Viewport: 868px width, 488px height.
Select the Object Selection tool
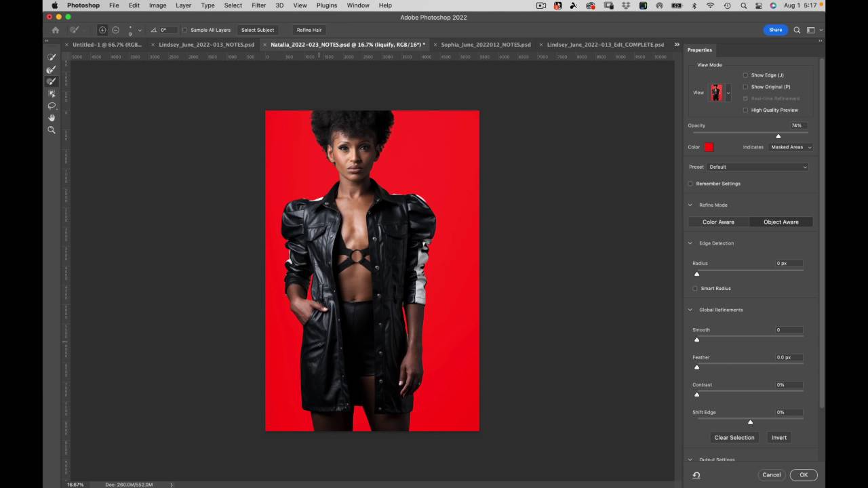(52, 94)
